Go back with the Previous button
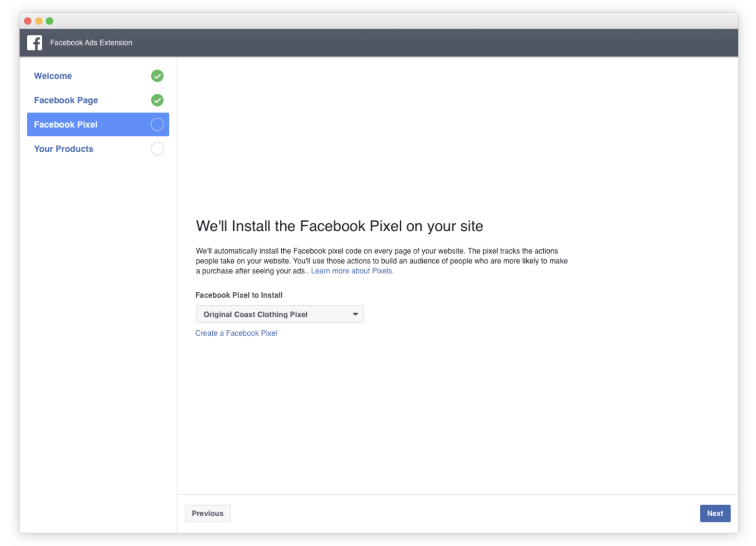The width and height of the screenshot is (756, 546). pos(208,513)
